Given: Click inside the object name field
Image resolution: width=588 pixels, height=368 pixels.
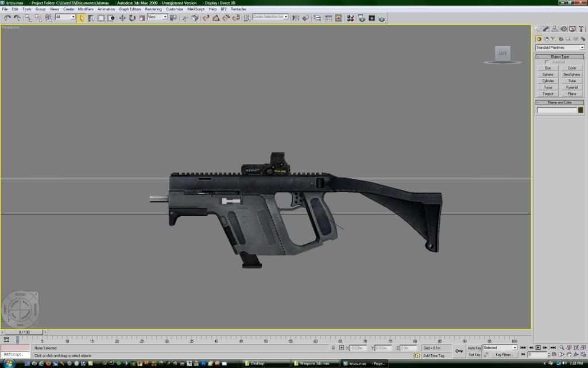Looking at the screenshot, I should point(556,110).
